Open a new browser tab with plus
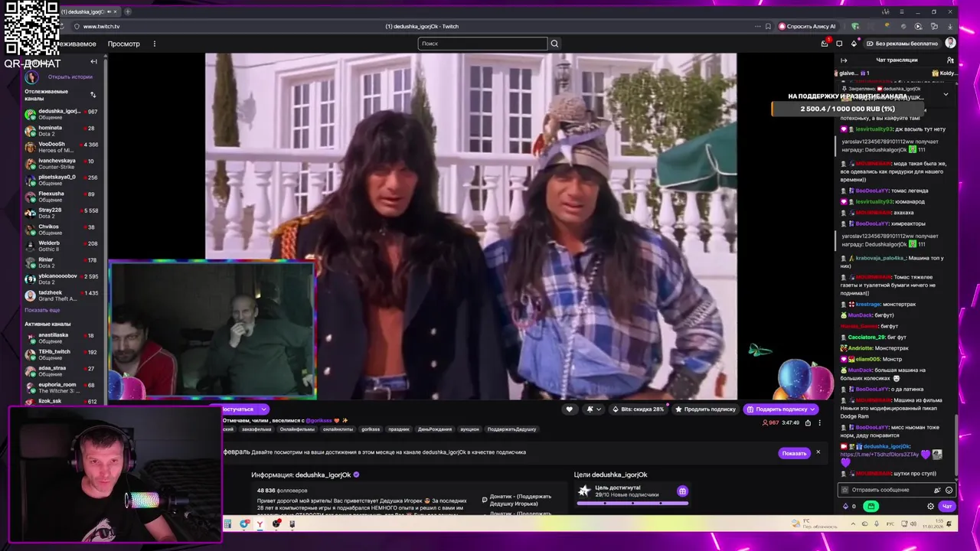The width and height of the screenshot is (980, 551). coord(128,11)
